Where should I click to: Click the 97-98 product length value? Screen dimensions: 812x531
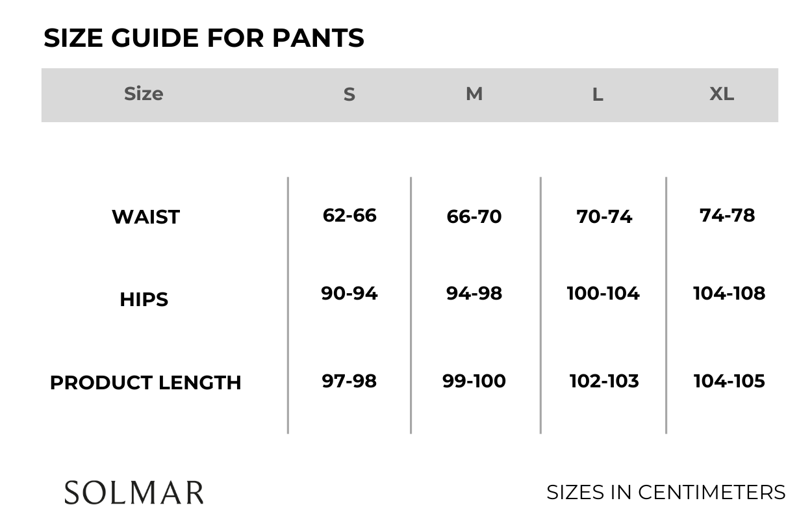click(x=349, y=381)
